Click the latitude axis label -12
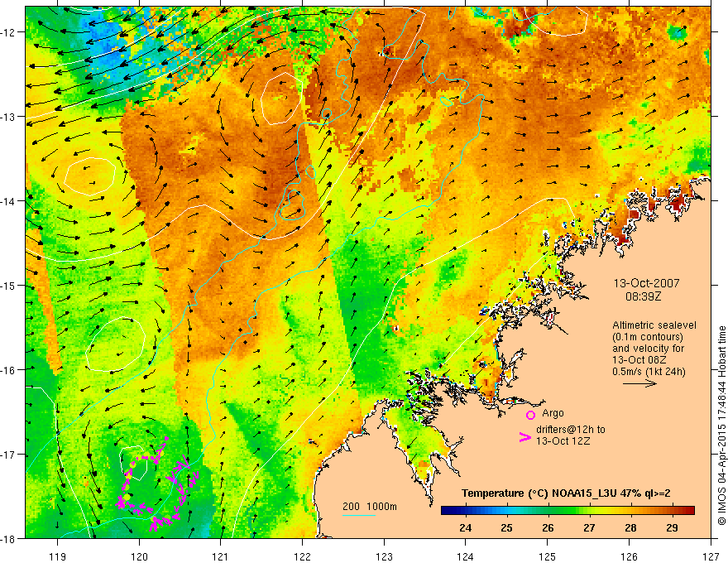Viewport: 728px width, 563px height. [7, 32]
